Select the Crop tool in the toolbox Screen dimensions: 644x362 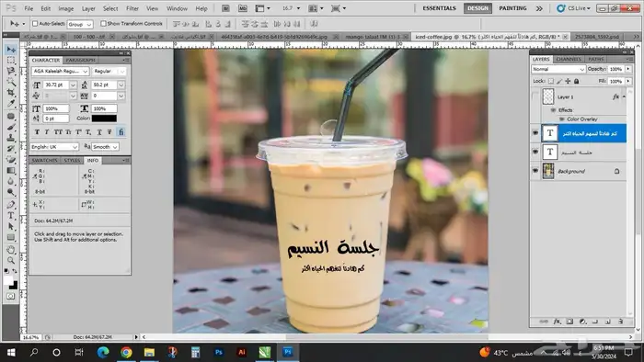point(11,93)
